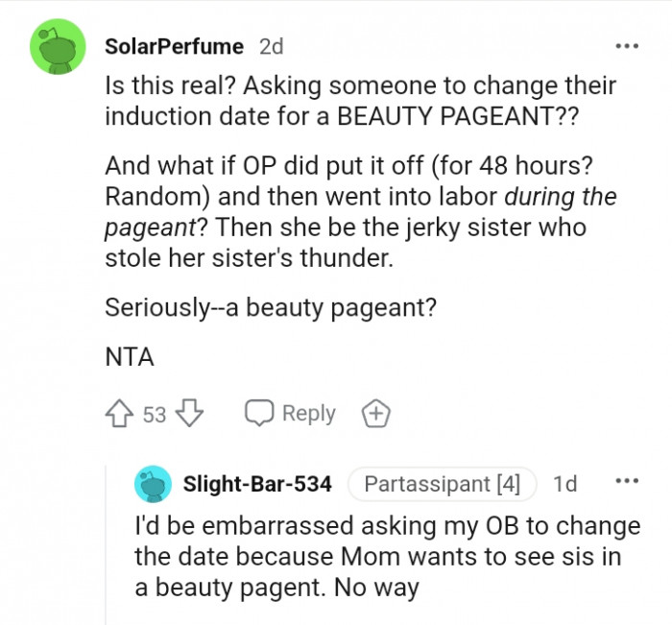Click the 'I'd be embarrassed' reply text

386,556
